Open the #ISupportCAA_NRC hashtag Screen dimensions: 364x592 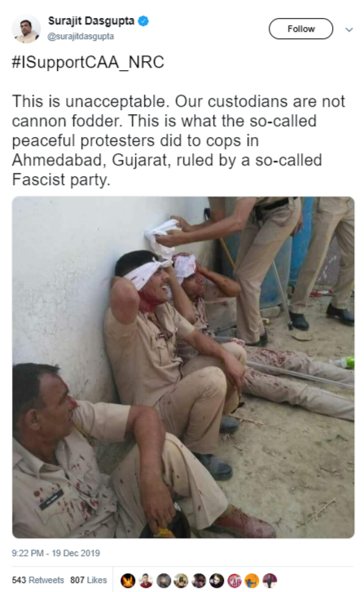click(x=88, y=62)
